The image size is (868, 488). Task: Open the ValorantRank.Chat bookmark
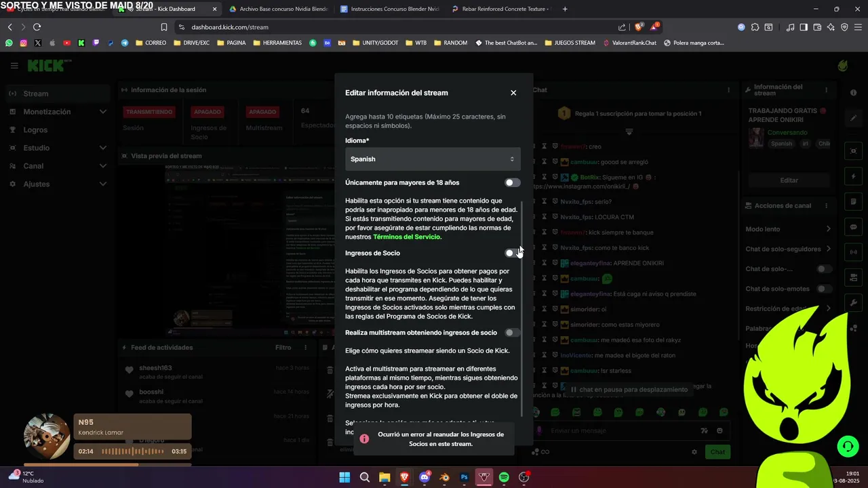pos(630,43)
